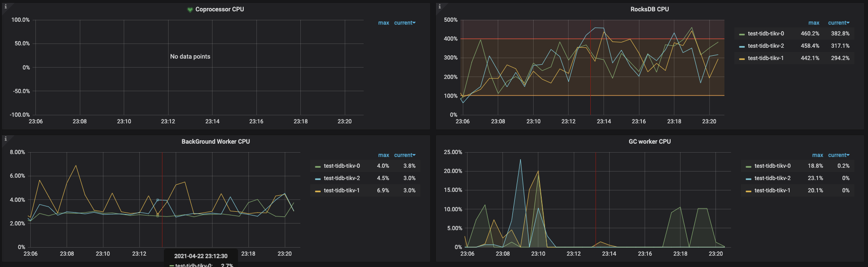
Task: Click the BackGround Worker CPU info icon
Action: [6, 139]
